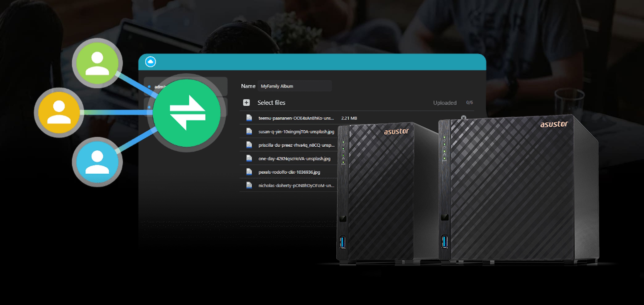The image size is (644, 305).
Task: Click the file icon beside the pexels-rodolfo file
Action: click(249, 172)
